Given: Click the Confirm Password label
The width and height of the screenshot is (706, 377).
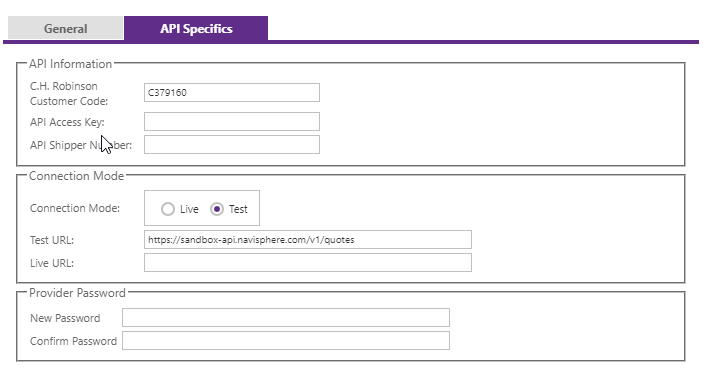Looking at the screenshot, I should click(73, 341).
